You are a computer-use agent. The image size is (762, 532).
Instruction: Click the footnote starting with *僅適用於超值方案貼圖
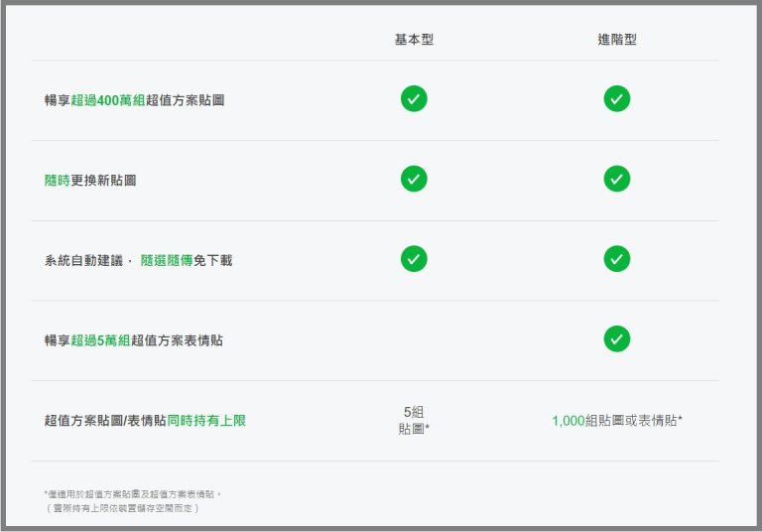click(x=133, y=493)
